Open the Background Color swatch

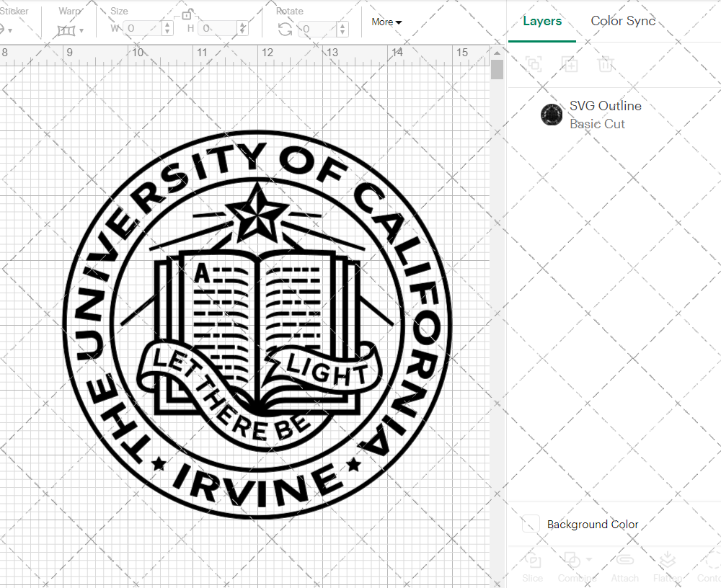[x=529, y=524]
